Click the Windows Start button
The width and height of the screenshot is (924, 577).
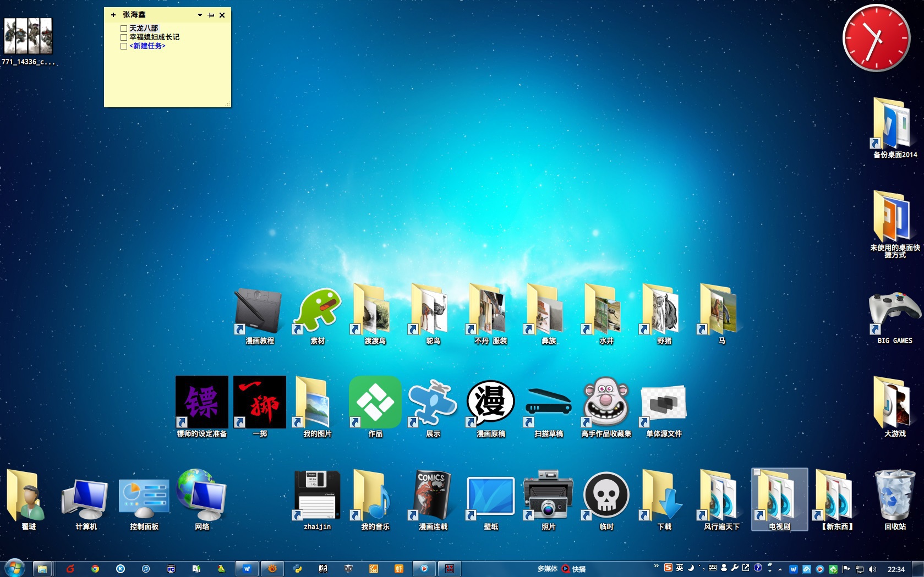click(15, 568)
